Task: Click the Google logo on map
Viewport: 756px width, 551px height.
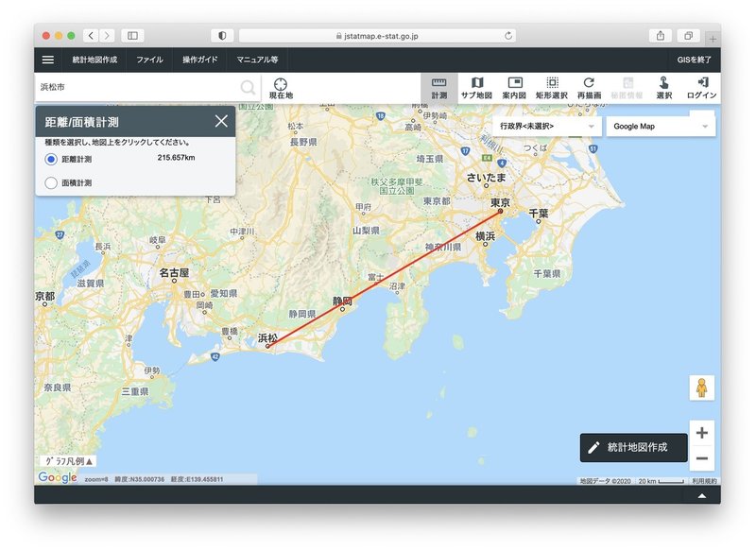Action: click(x=58, y=477)
